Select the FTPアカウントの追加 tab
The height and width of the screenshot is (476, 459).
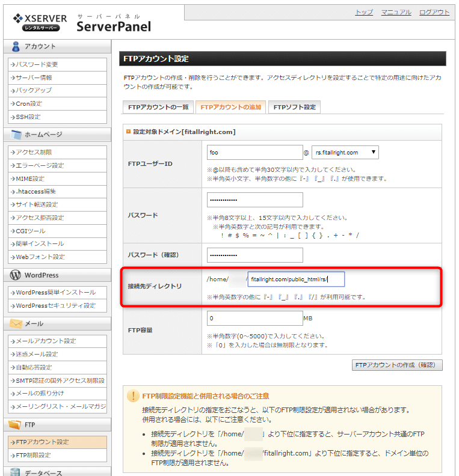pos(230,107)
